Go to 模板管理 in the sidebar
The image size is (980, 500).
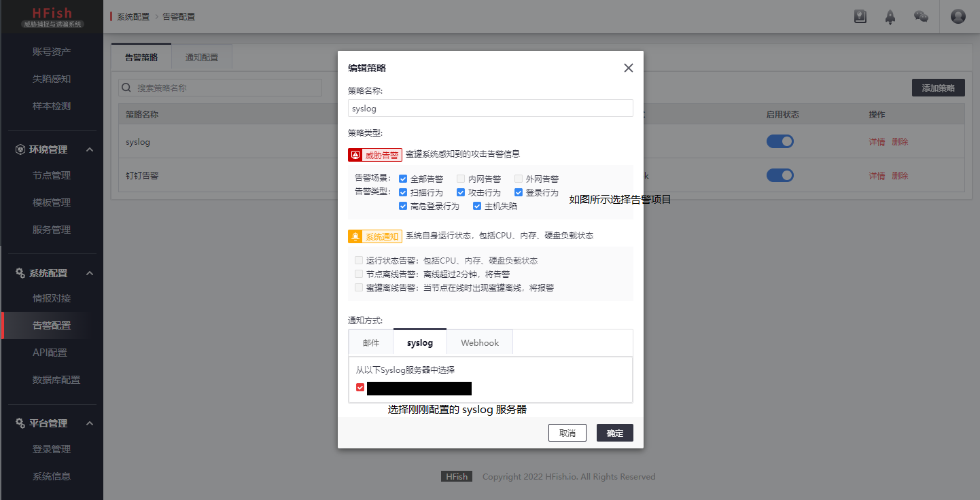pos(52,202)
